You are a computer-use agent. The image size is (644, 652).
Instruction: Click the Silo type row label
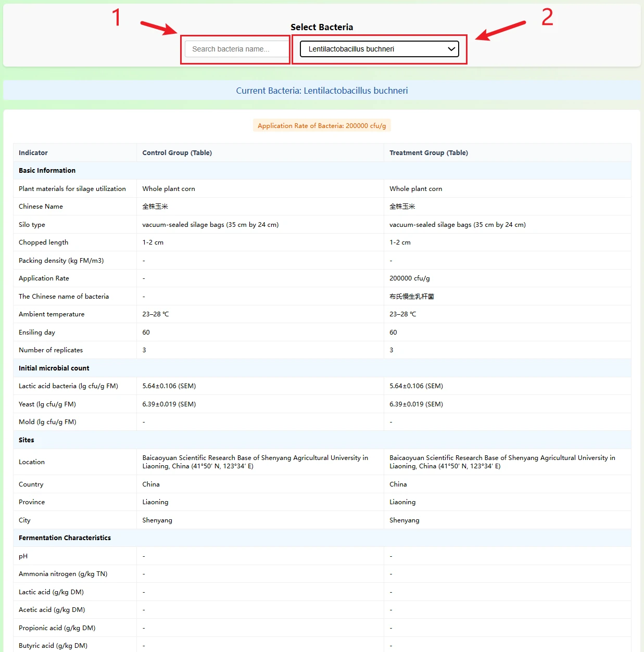32,225
